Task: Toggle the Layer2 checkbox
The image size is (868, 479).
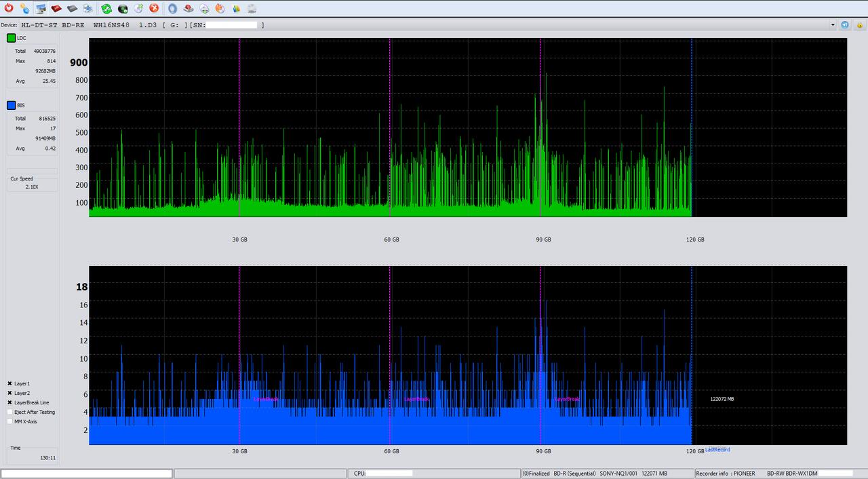Action: click(9, 393)
